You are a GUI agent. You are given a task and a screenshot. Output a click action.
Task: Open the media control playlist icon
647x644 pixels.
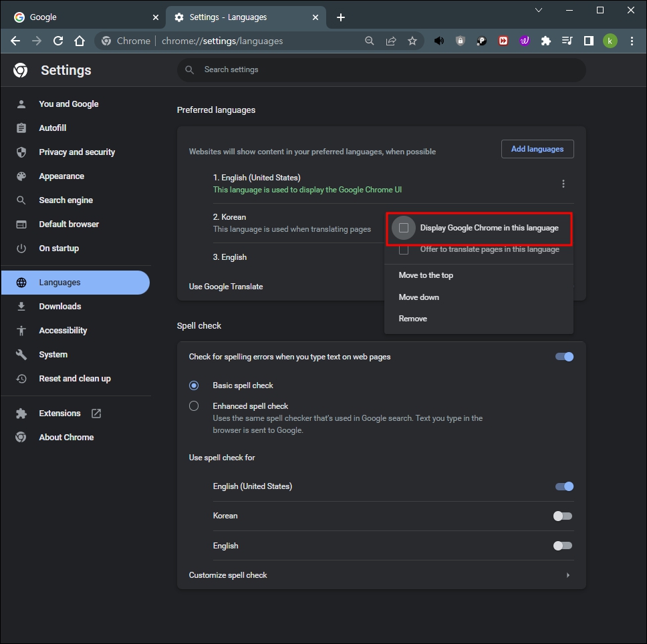[x=567, y=41]
